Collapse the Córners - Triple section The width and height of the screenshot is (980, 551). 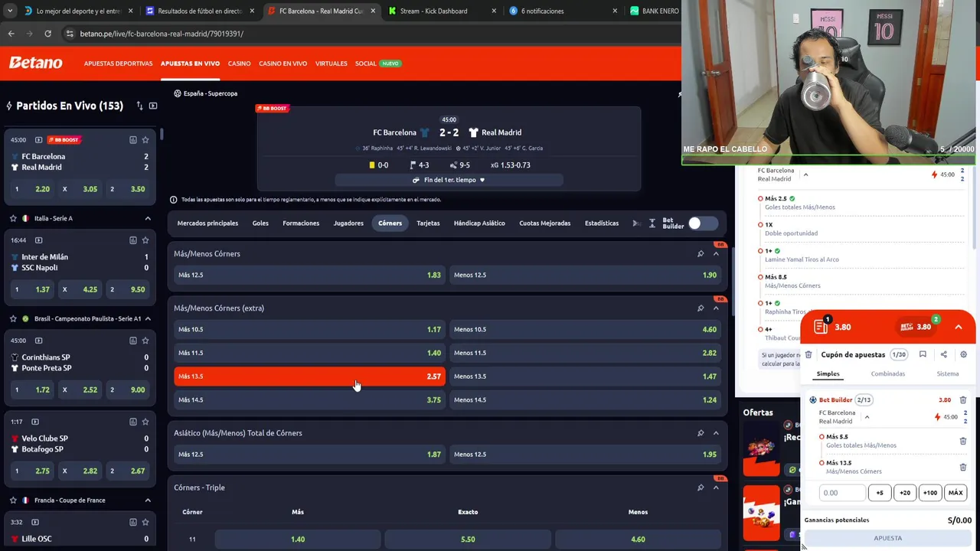pyautogui.click(x=716, y=487)
